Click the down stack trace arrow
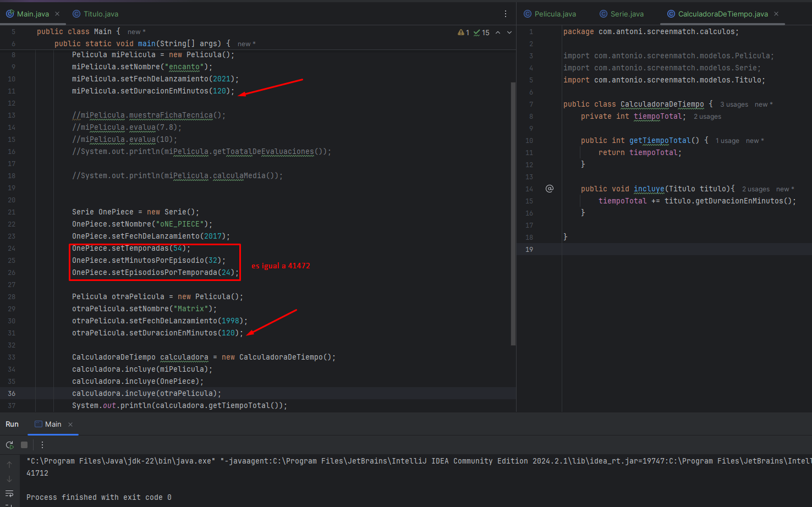Image resolution: width=812 pixels, height=507 pixels. point(9,479)
